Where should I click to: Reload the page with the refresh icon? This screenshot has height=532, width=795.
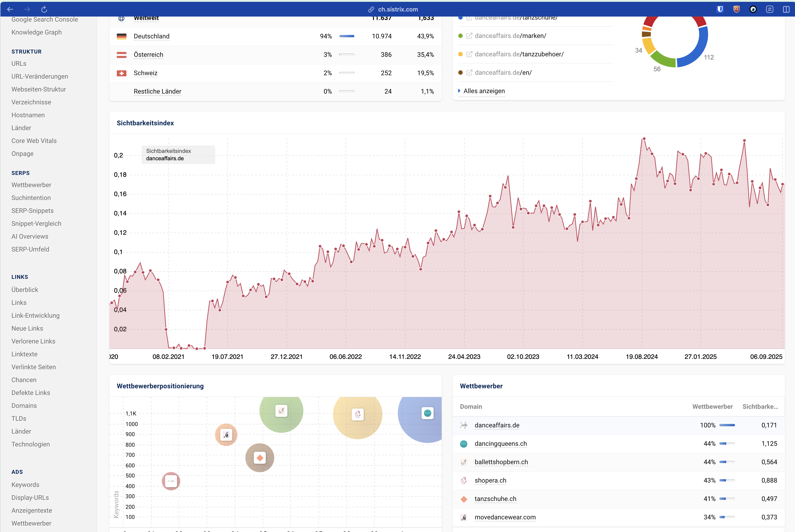pos(44,9)
